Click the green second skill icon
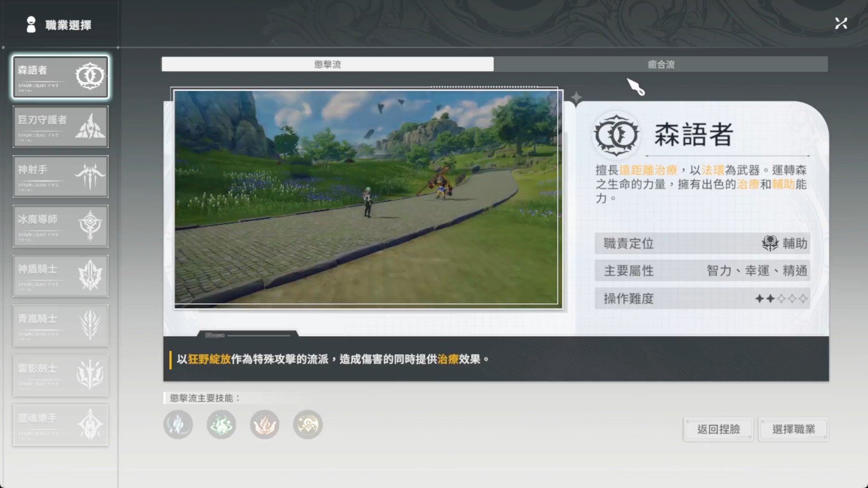Image resolution: width=868 pixels, height=488 pixels. point(221,425)
